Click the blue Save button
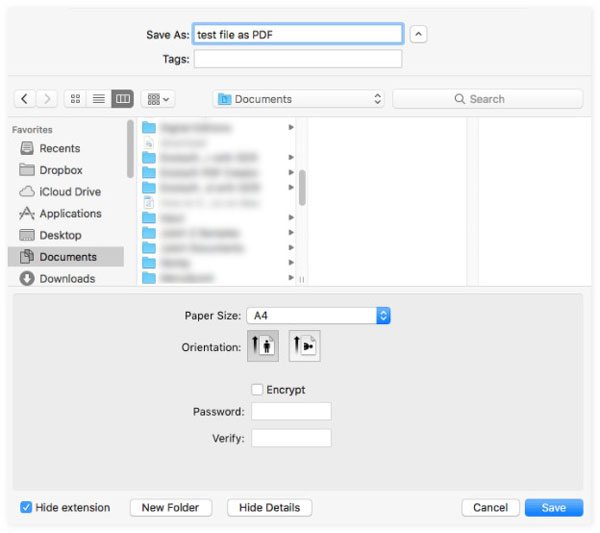The height and width of the screenshot is (533, 600). [554, 508]
